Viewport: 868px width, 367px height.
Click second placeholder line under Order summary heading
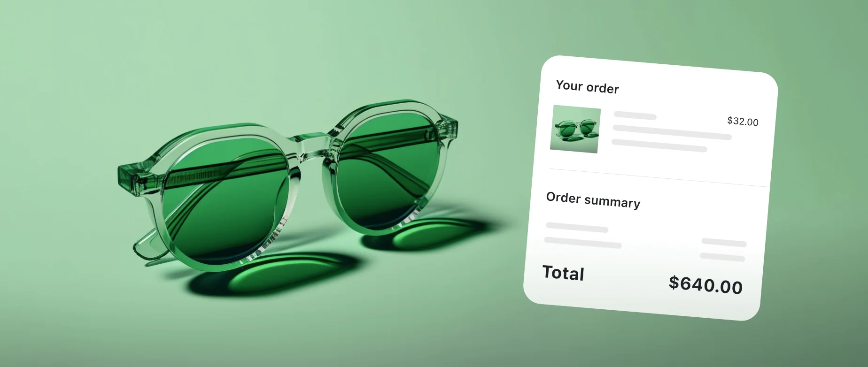point(583,243)
